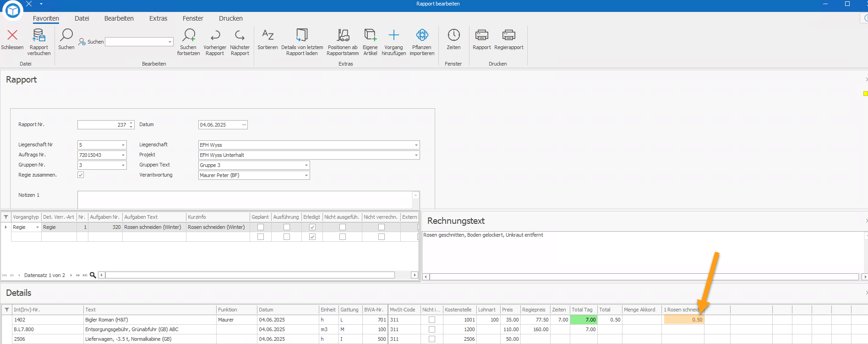This screenshot has height=344, width=868.
Task: Open the Projekt 'EFH Wyss Unterhalt' dropdown
Action: (416, 155)
